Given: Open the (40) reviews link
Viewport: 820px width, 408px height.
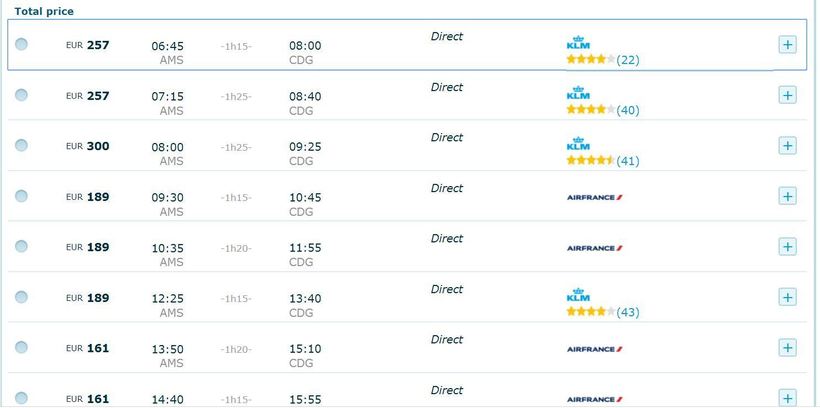Looking at the screenshot, I should (x=628, y=110).
